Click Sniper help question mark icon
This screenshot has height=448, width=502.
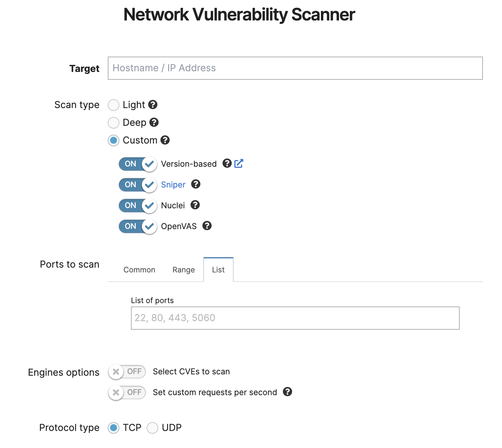(196, 184)
